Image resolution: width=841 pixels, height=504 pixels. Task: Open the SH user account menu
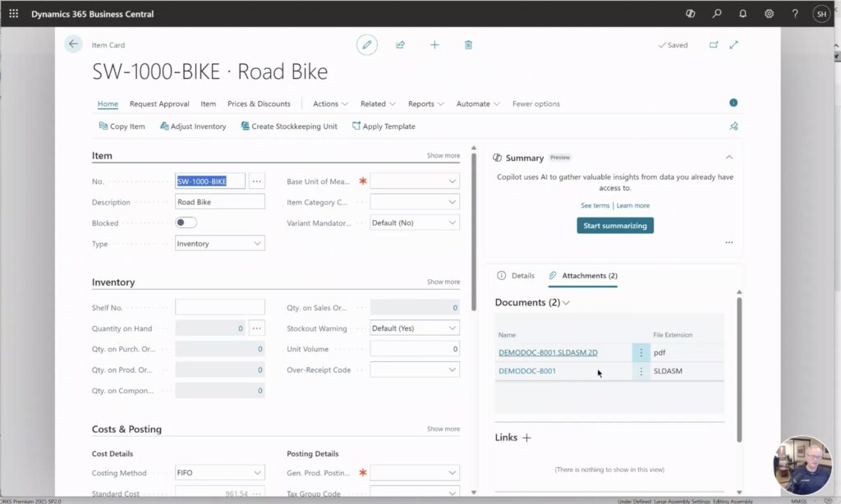click(821, 14)
